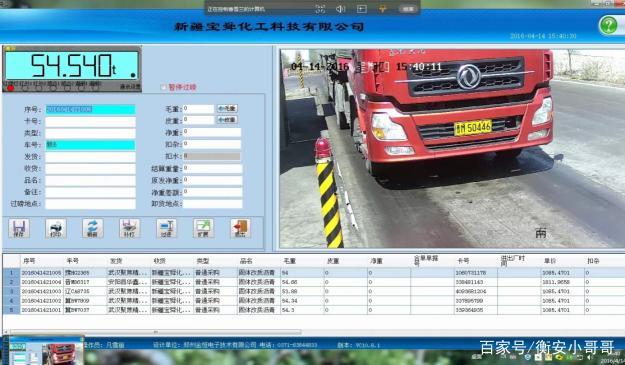Image resolution: width=625 pixels, height=365 pixels.
Task: Click unit price cell 1811.9658
Action: tap(562, 282)
